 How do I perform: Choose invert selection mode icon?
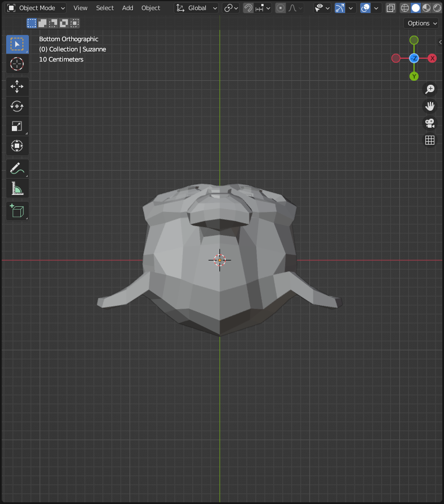tap(64, 23)
